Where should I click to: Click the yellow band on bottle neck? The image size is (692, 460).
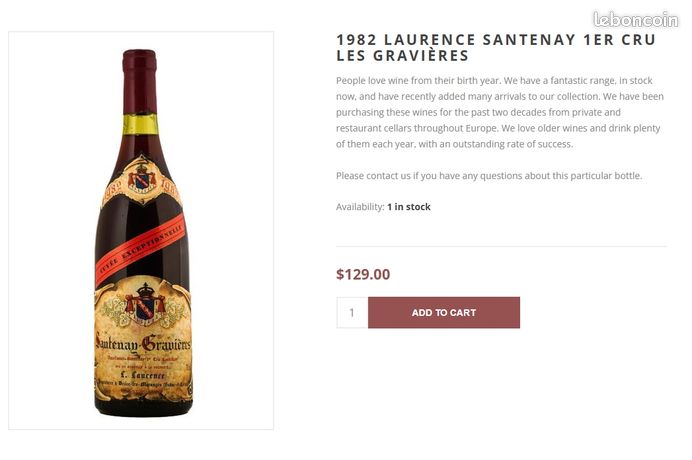pos(140,124)
